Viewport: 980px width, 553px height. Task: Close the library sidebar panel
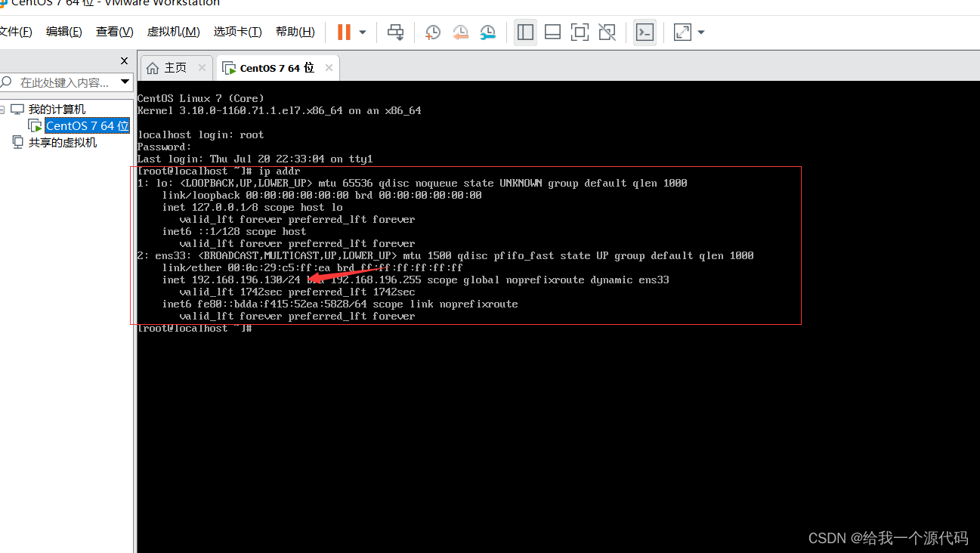[125, 61]
